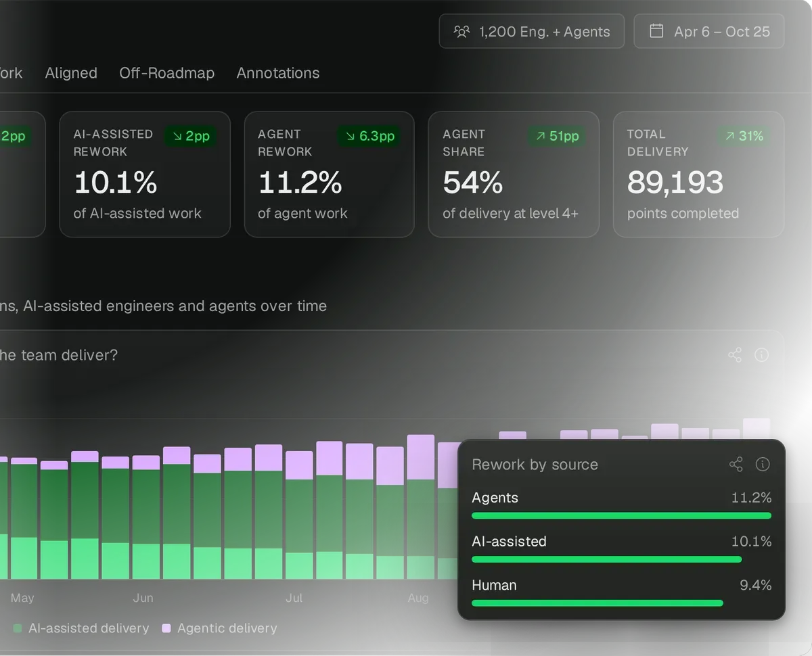Click the Jun axis label
Screen dimensions: 812x656
(x=143, y=599)
